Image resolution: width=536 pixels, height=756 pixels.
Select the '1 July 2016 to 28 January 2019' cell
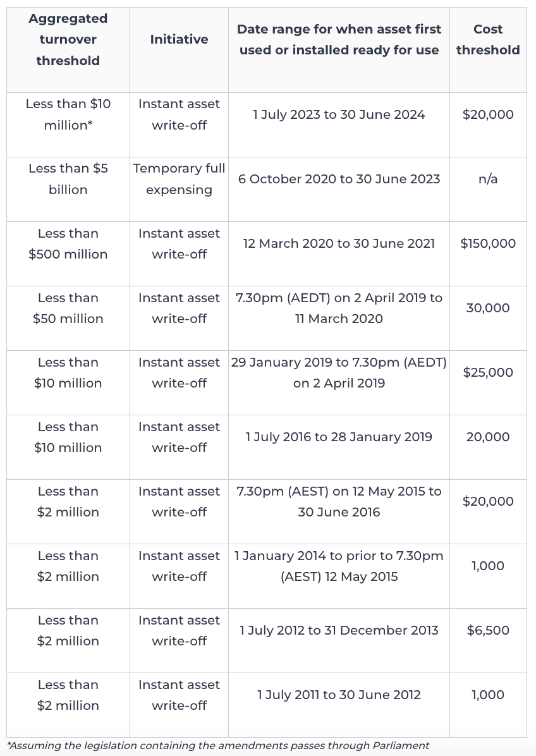point(339,437)
